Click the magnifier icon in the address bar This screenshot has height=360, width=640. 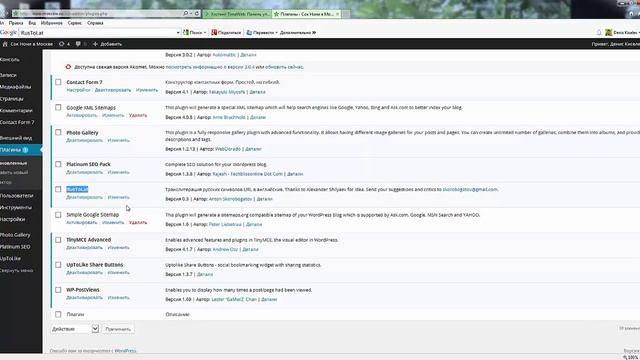(185, 13)
